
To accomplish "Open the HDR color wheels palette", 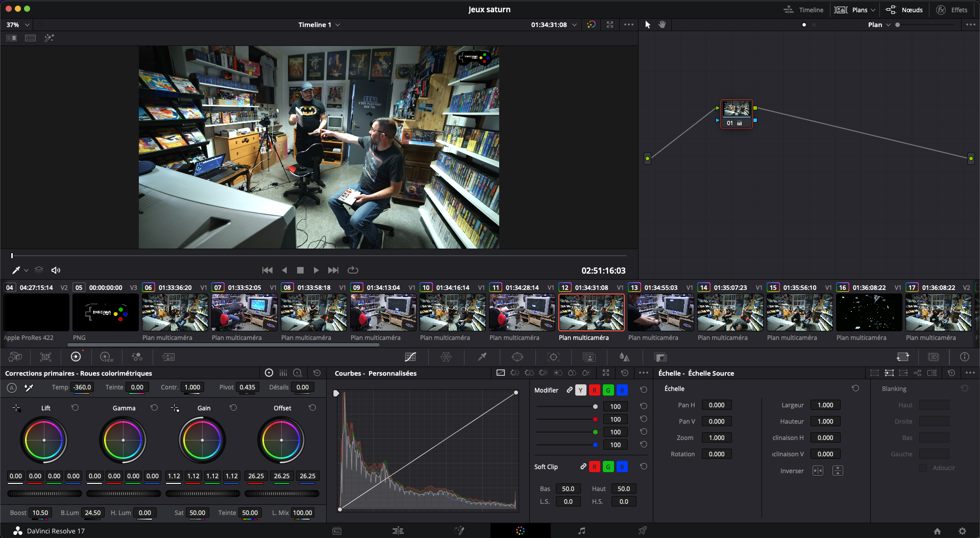I will click(x=106, y=357).
